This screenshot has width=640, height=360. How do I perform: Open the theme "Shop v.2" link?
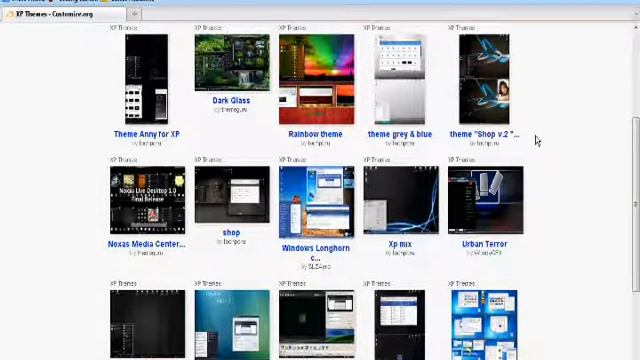pos(484,134)
